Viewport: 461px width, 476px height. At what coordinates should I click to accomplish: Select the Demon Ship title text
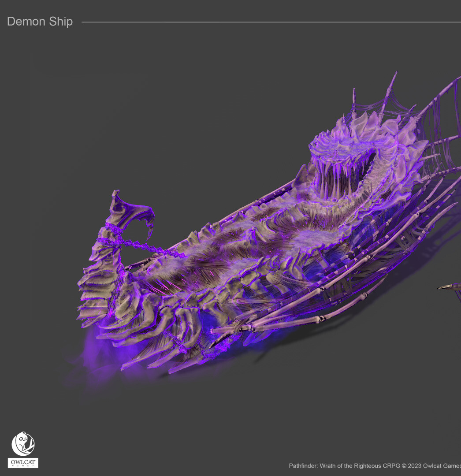pyautogui.click(x=40, y=22)
